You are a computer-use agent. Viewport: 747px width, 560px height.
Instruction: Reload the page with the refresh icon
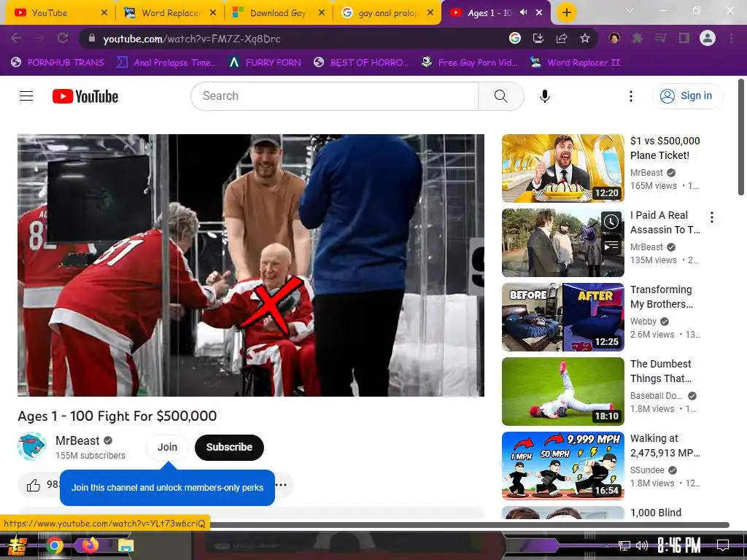pyautogui.click(x=63, y=38)
